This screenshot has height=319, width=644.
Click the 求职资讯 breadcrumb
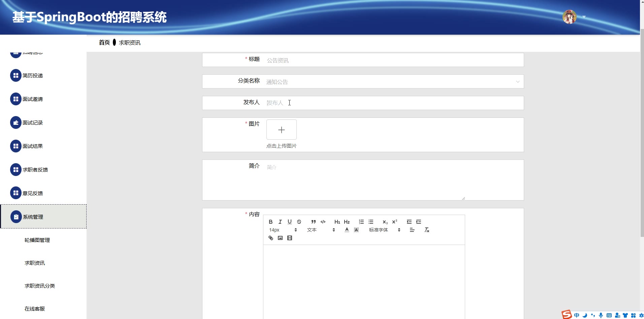click(x=130, y=43)
